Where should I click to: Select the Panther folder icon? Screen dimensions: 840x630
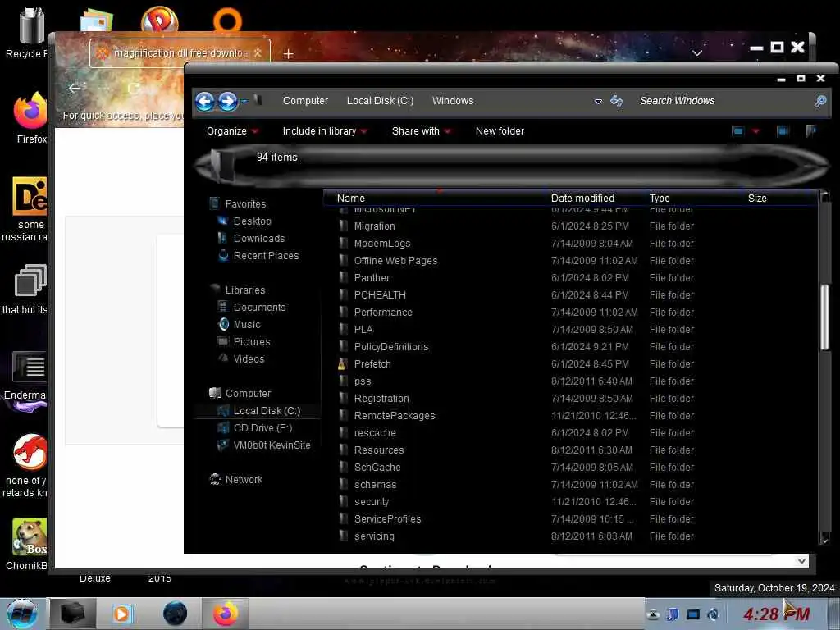[x=344, y=277]
